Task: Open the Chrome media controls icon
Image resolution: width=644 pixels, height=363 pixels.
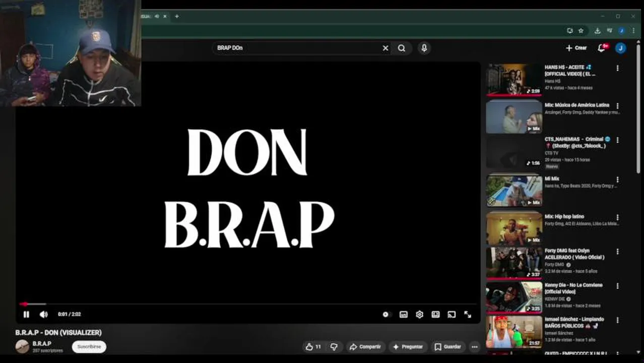Action: pos(609,31)
